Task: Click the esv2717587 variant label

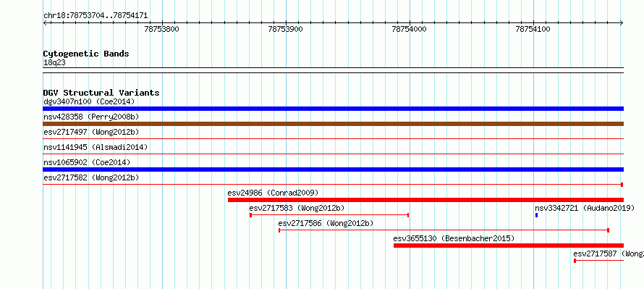Action: (x=609, y=254)
